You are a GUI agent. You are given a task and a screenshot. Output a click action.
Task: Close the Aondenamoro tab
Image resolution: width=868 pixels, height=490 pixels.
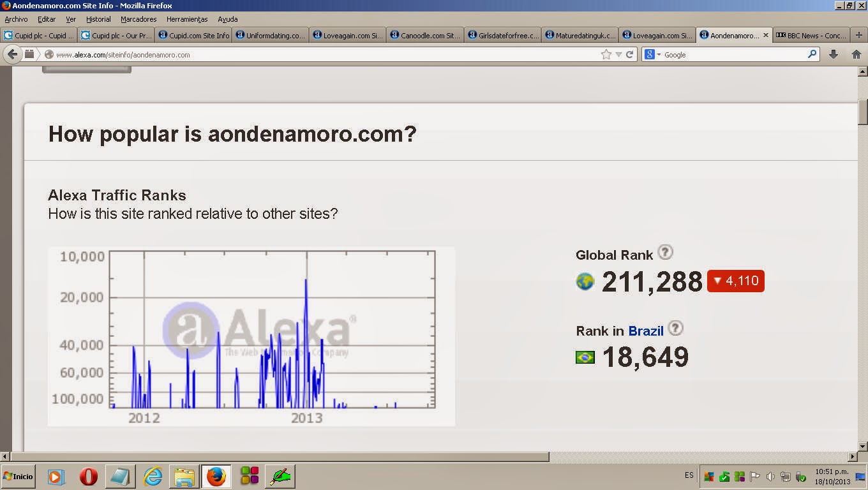point(766,36)
